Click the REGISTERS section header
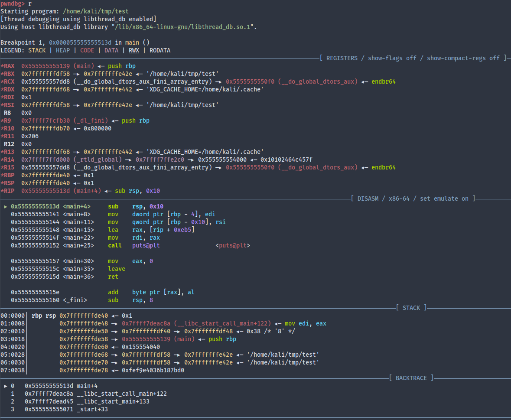 [x=342, y=58]
